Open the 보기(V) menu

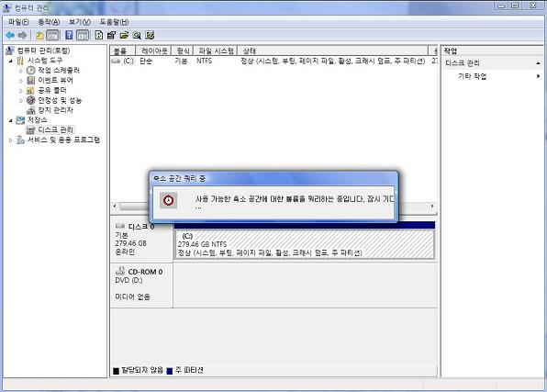point(80,22)
